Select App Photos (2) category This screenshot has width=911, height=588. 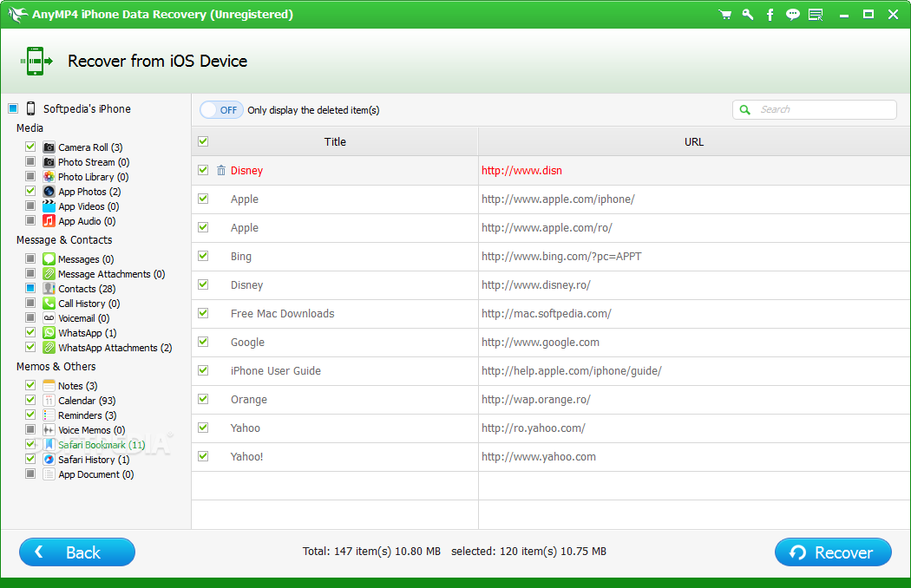click(x=89, y=192)
